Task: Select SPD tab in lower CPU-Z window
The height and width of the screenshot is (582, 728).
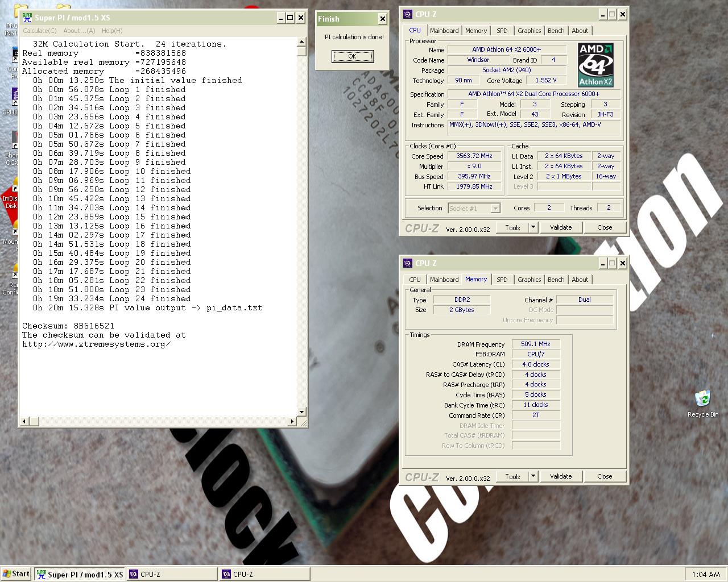Action: click(502, 280)
